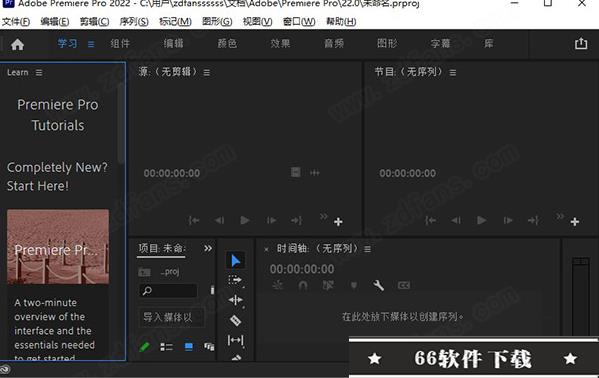Switch to the 库 workspace tab
This screenshot has width=599, height=378.
pos(489,44)
